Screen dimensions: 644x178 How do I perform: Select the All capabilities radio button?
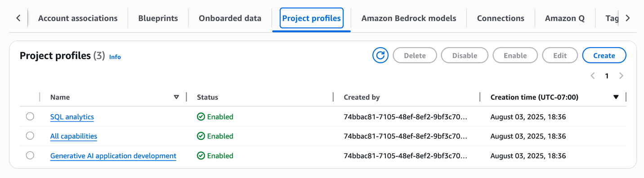pyautogui.click(x=30, y=136)
